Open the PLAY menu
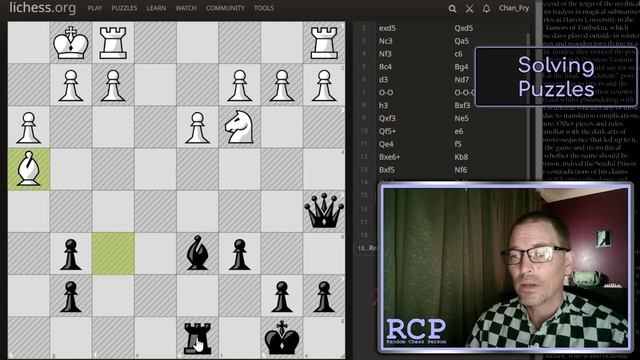The width and height of the screenshot is (640, 360). 95,8
